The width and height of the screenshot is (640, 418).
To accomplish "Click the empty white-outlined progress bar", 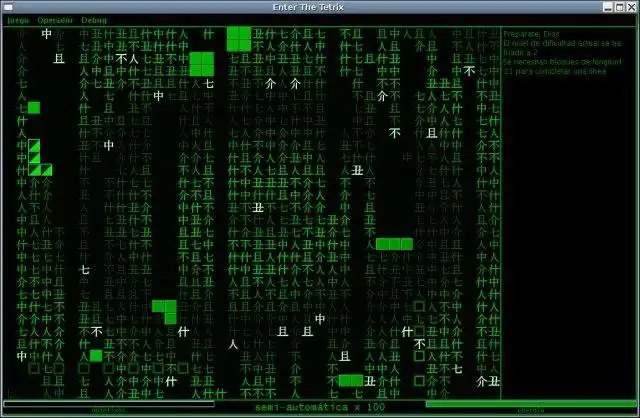I will point(109,404).
